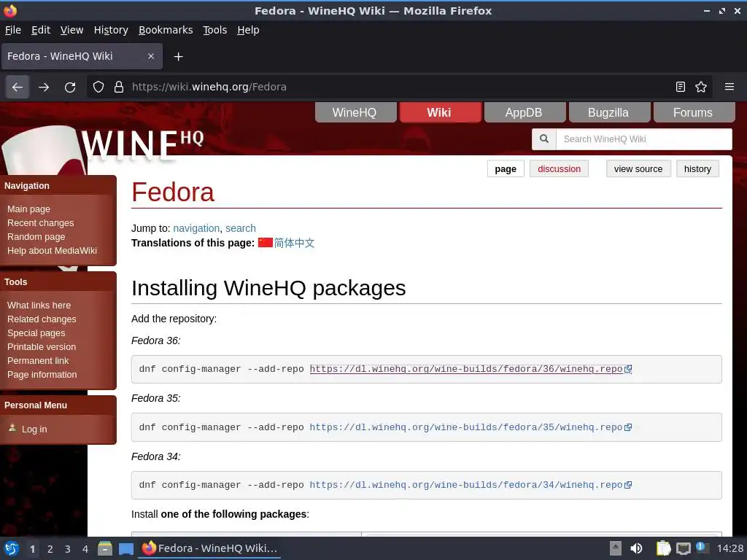Go to the AppDB site tab

click(x=525, y=113)
